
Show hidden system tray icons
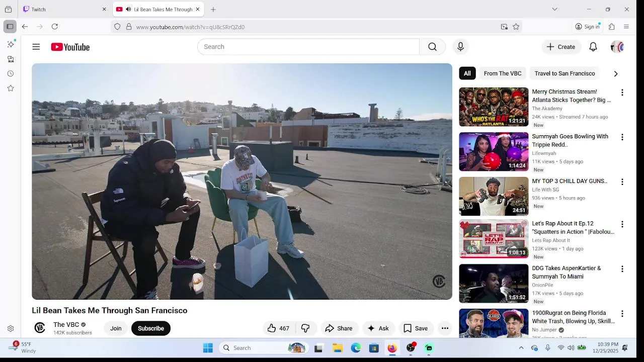521,348
